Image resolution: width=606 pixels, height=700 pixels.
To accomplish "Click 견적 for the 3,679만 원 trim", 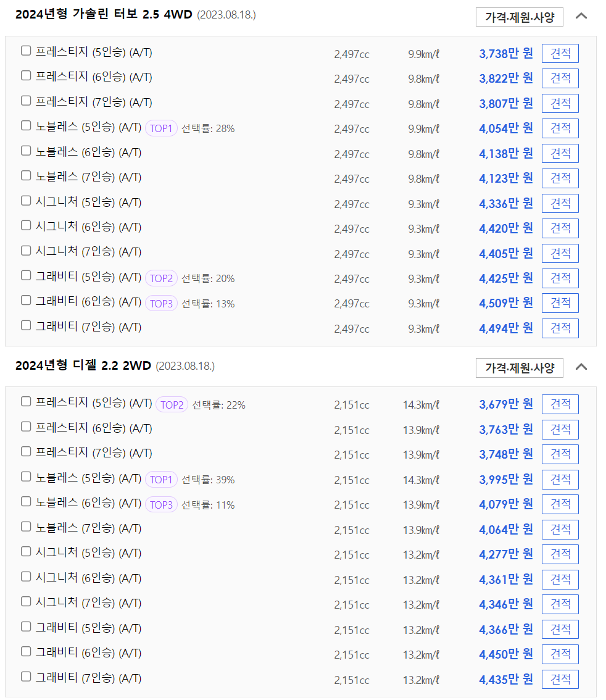I will coord(560,404).
